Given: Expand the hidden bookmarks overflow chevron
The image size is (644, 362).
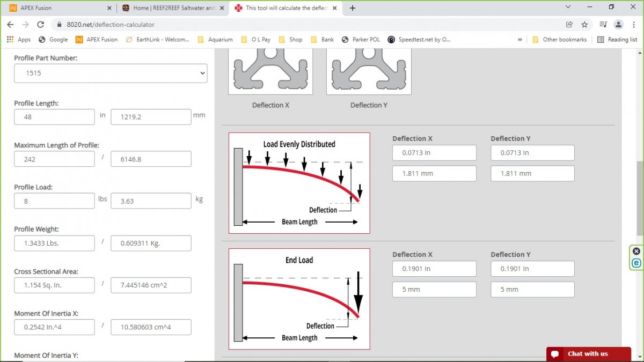Looking at the screenshot, I should pos(520,40).
